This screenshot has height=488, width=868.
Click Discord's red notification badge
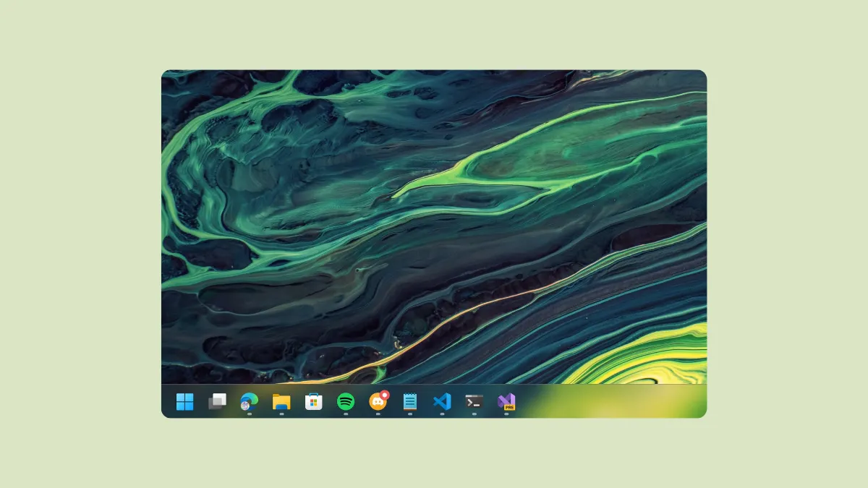(384, 395)
